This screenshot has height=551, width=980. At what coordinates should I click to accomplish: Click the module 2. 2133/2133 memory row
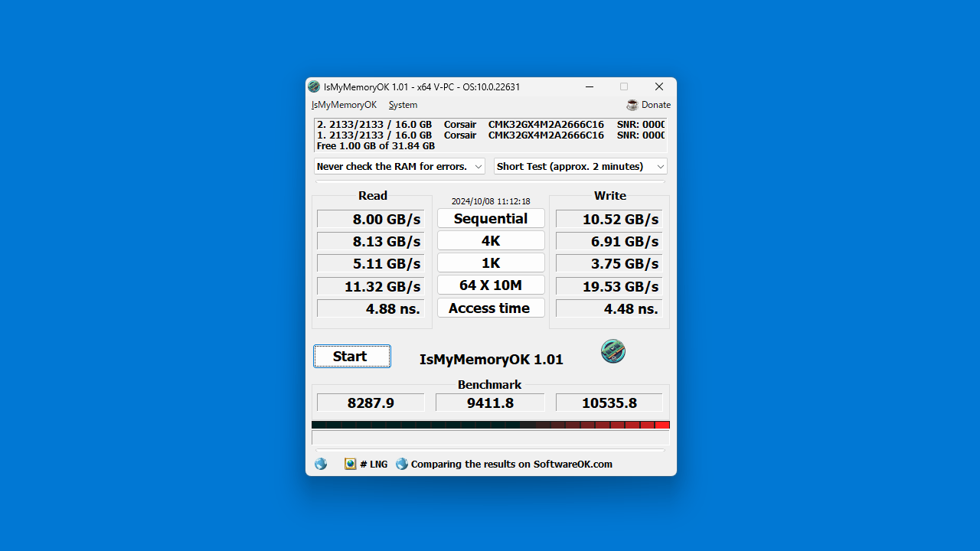491,124
